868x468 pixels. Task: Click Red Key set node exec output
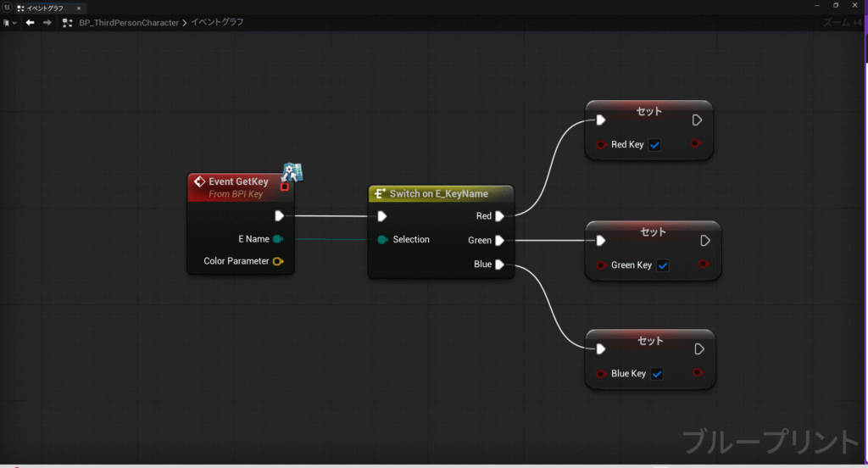697,120
